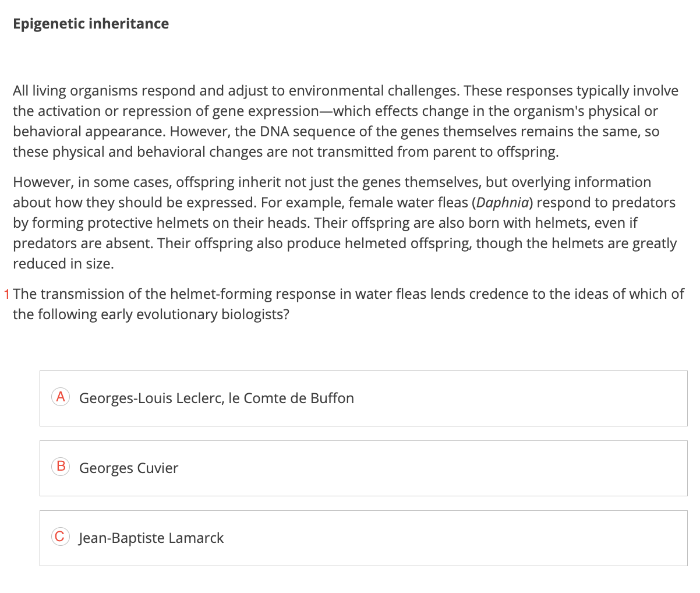Select the red A radio circle

60,397
